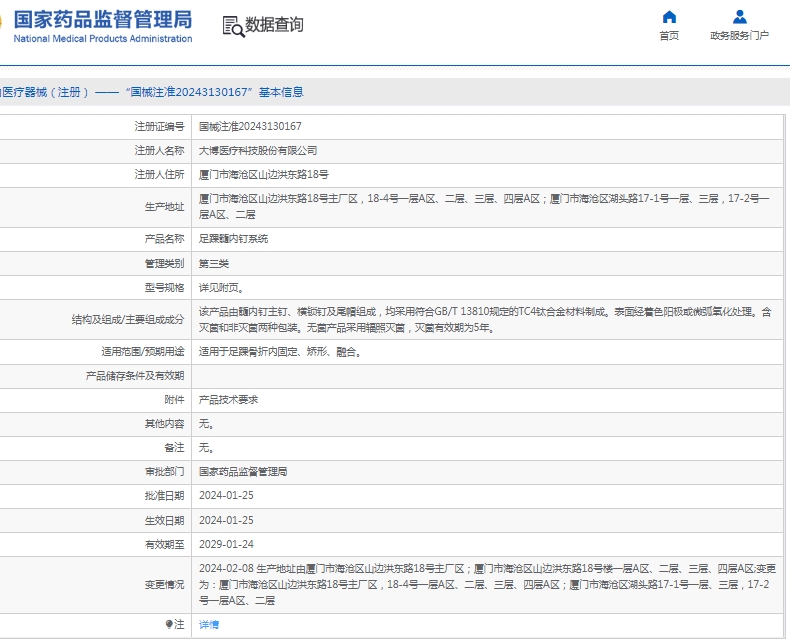
Task: Click the 政务服务门户 text label
Action: (x=740, y=35)
